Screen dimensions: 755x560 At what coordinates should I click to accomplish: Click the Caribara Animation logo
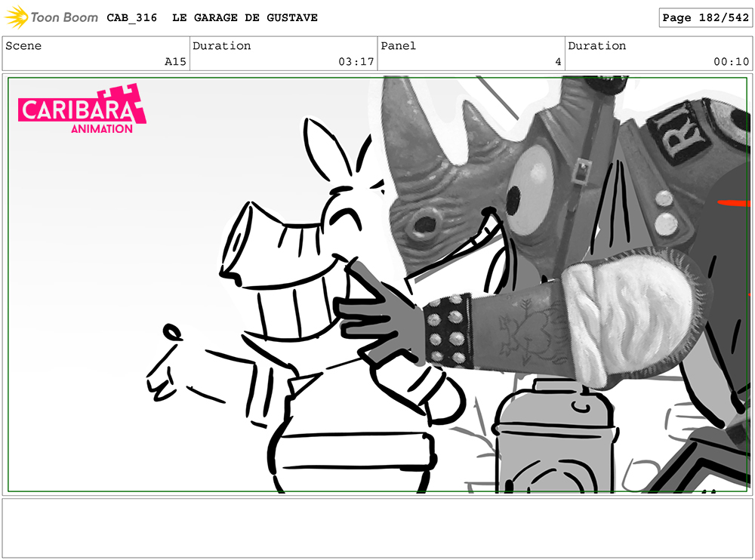point(82,109)
